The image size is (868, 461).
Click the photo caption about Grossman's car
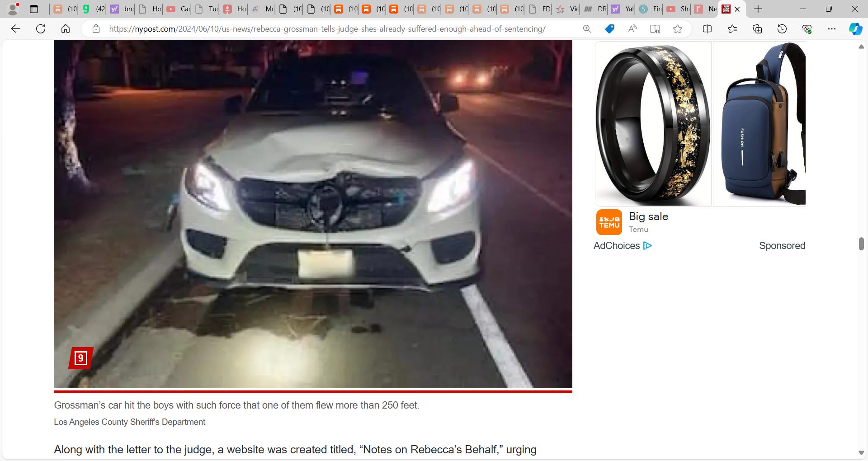click(x=236, y=405)
